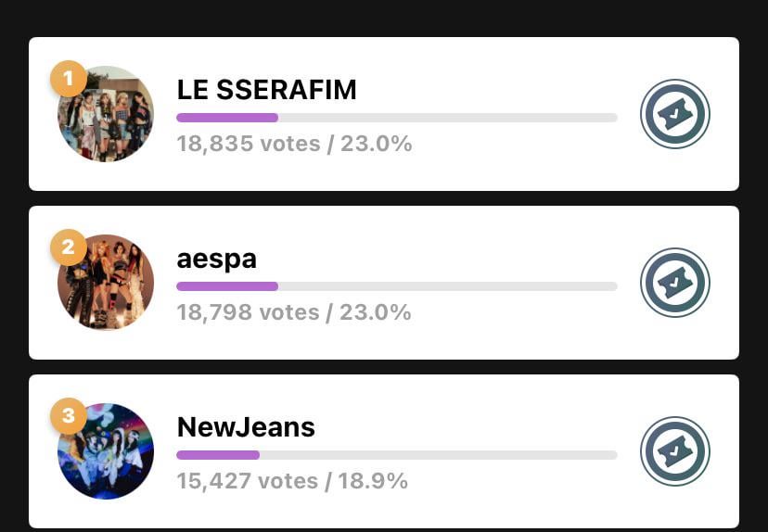Click the orange rank 2 badge
The width and height of the screenshot is (768, 532).
pos(68,247)
